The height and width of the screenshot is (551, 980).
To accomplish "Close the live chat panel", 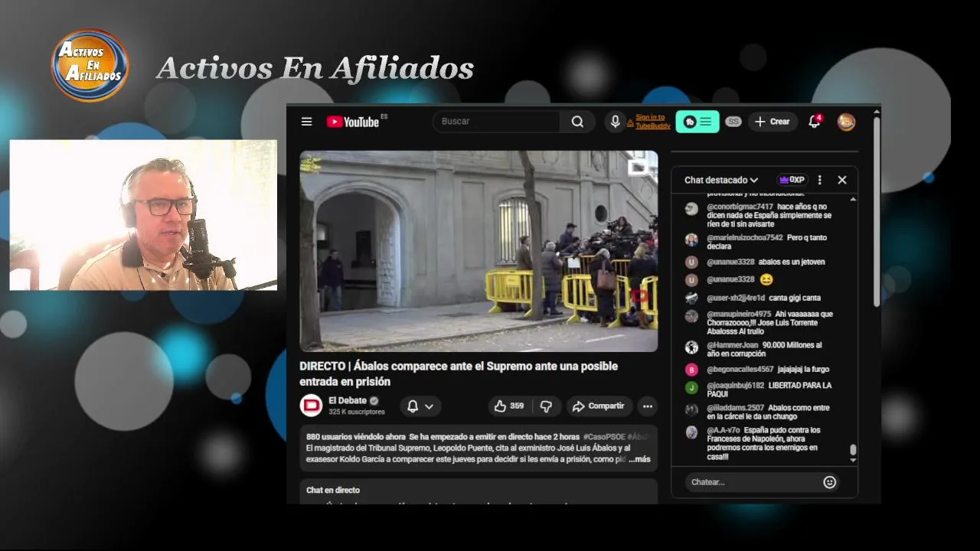I will tap(842, 180).
